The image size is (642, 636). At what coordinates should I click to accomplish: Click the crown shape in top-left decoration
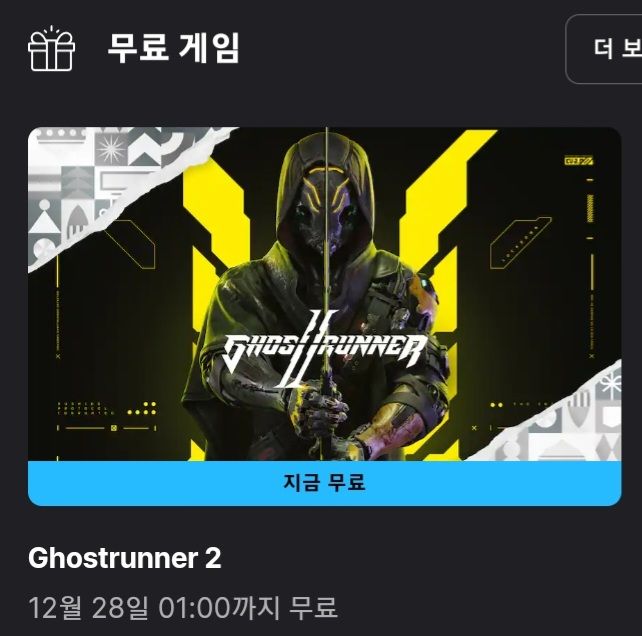click(x=61, y=135)
